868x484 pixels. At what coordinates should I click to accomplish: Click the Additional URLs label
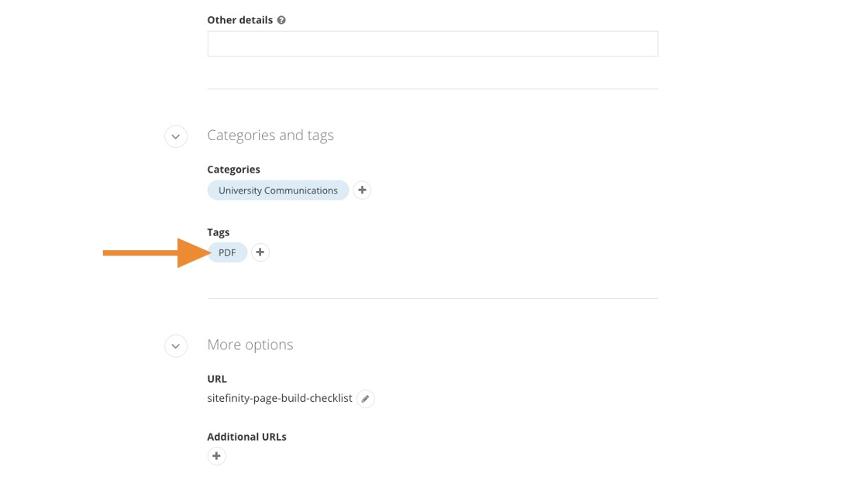click(x=246, y=437)
